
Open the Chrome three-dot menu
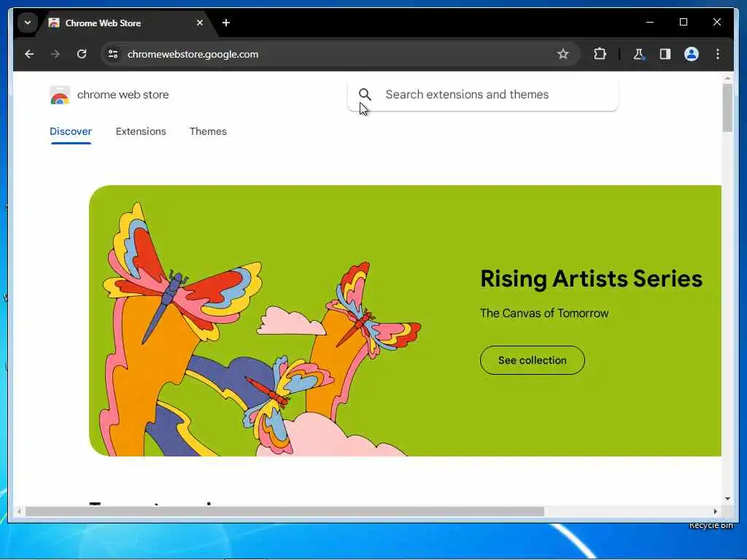tap(718, 54)
